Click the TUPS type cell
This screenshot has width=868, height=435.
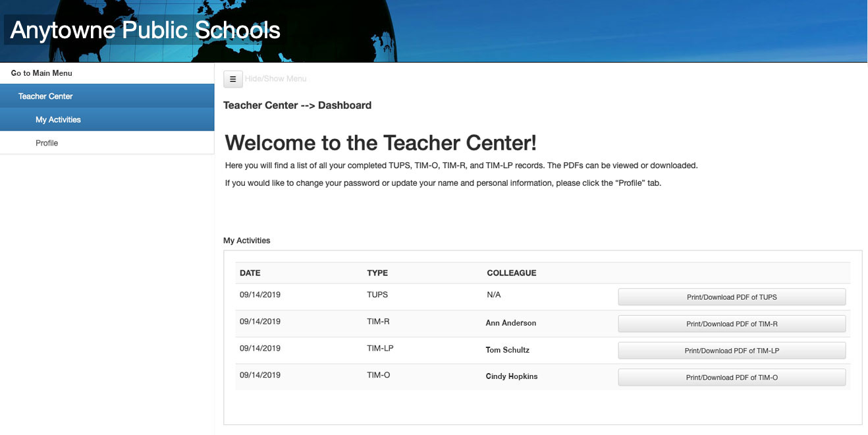click(x=377, y=295)
